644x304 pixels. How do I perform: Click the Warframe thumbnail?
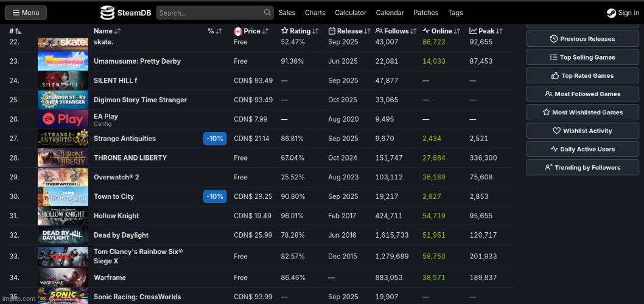tap(63, 278)
